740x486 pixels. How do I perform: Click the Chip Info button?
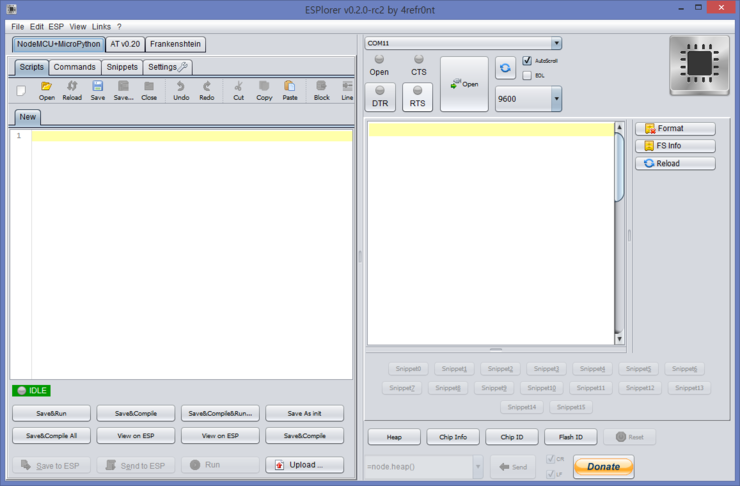click(x=453, y=437)
